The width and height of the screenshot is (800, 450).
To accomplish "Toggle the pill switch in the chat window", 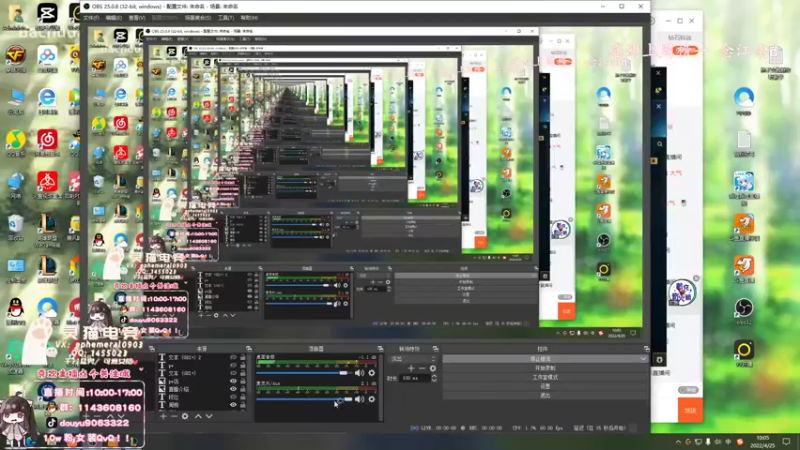I will point(688,390).
